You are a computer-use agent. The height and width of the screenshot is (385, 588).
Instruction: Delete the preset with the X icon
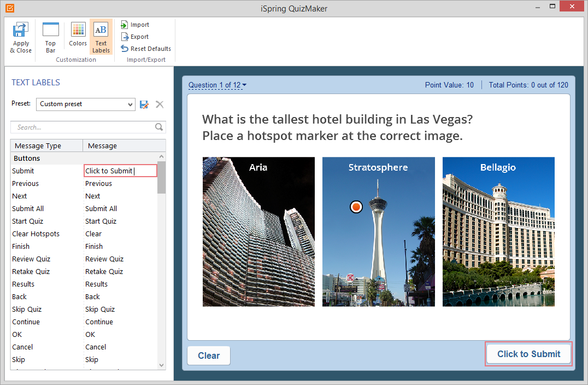point(160,104)
